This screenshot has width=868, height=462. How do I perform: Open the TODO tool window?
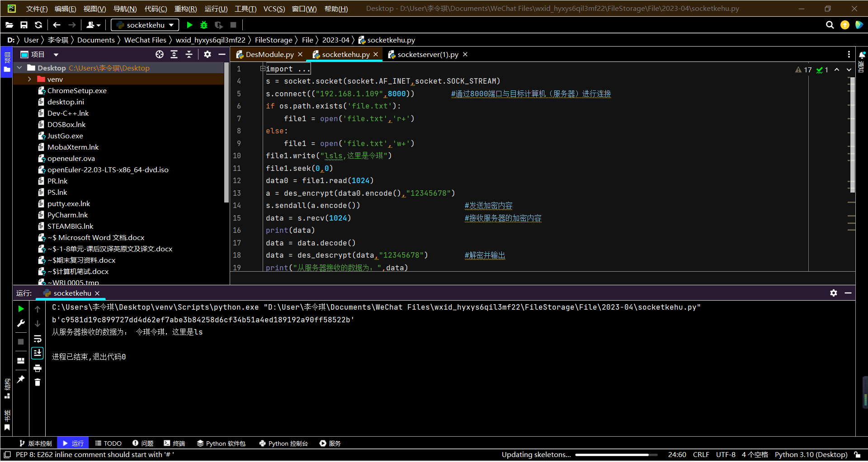tap(108, 443)
